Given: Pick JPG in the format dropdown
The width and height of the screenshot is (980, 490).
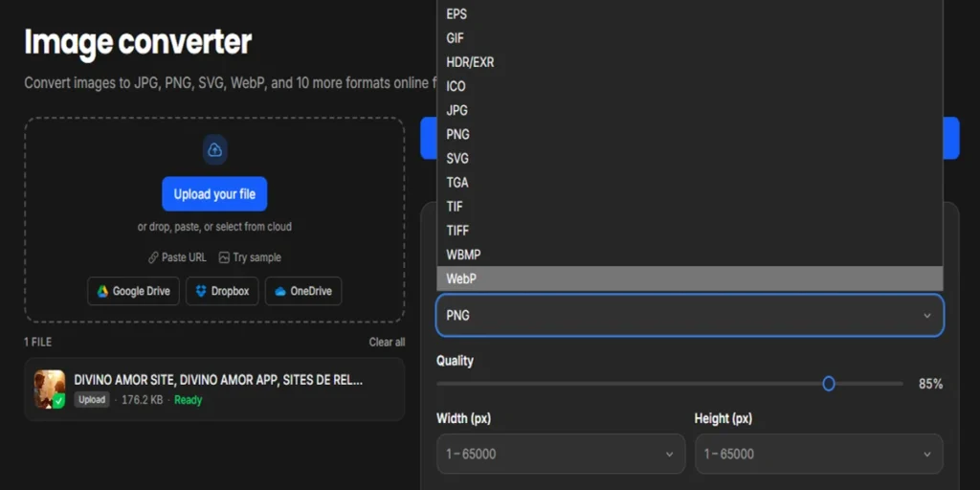Looking at the screenshot, I should pyautogui.click(x=689, y=111).
